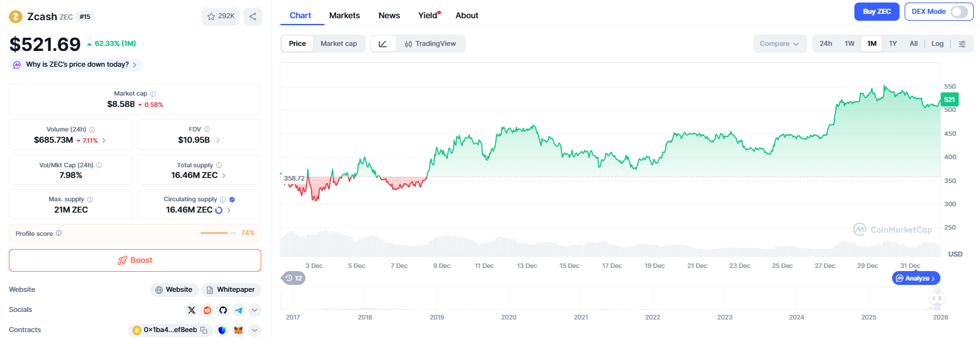980x339 pixels.
Task: Toggle Log scale on the chart
Action: [x=937, y=43]
